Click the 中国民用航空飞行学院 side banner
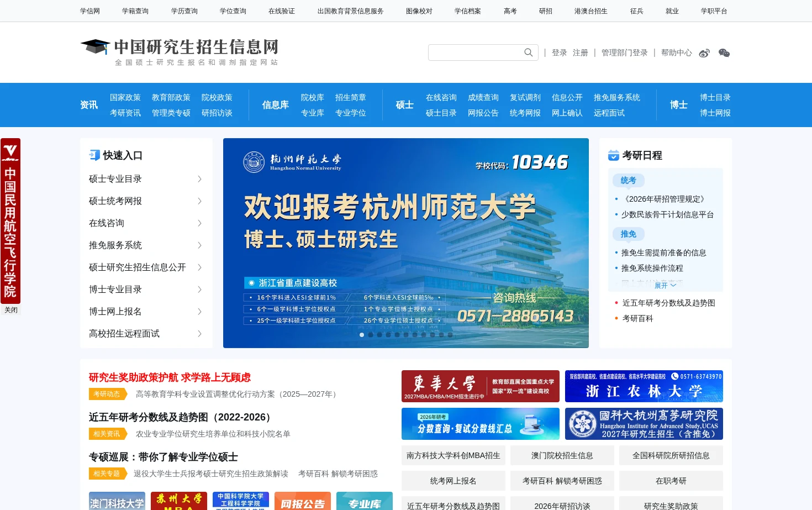The width and height of the screenshot is (812, 510). [x=10, y=221]
